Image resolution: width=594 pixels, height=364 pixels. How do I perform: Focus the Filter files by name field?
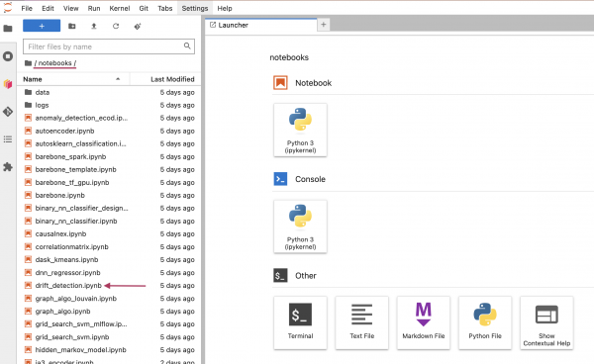point(109,46)
